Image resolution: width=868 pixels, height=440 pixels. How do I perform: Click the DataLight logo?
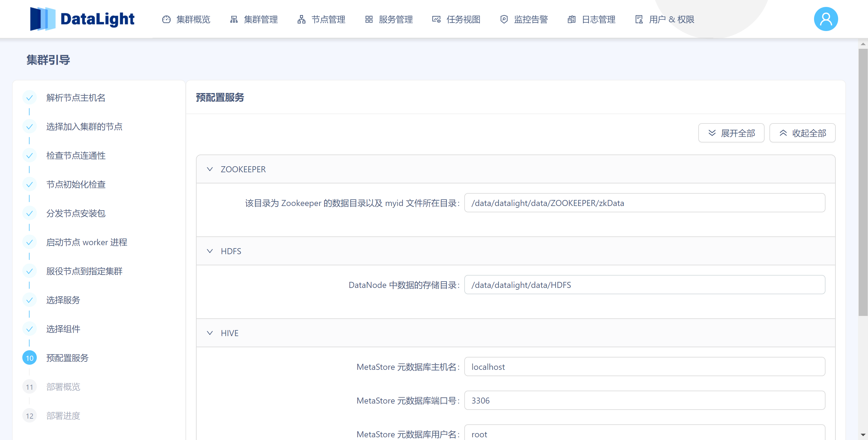[x=82, y=19]
